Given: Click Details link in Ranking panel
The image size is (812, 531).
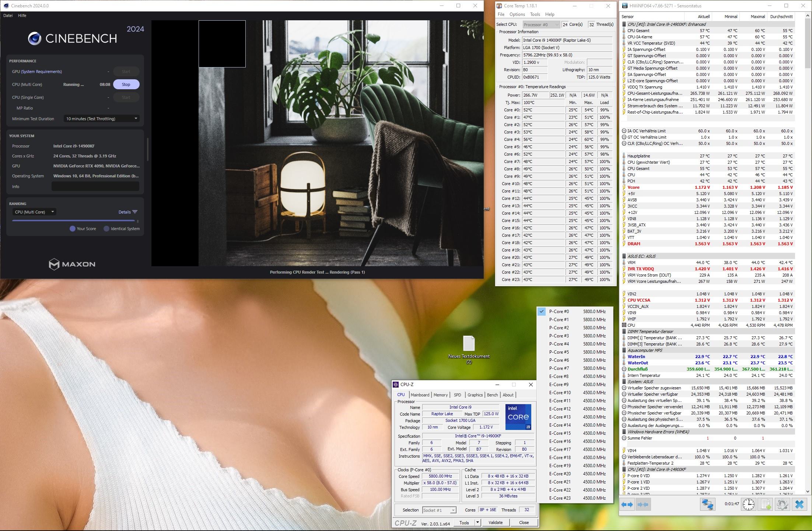Looking at the screenshot, I should pos(125,212).
